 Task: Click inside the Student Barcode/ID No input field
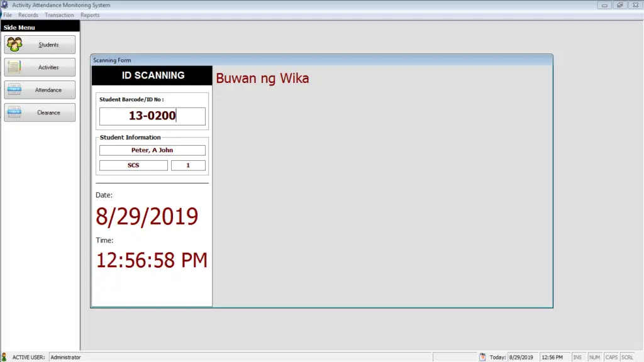click(x=152, y=116)
